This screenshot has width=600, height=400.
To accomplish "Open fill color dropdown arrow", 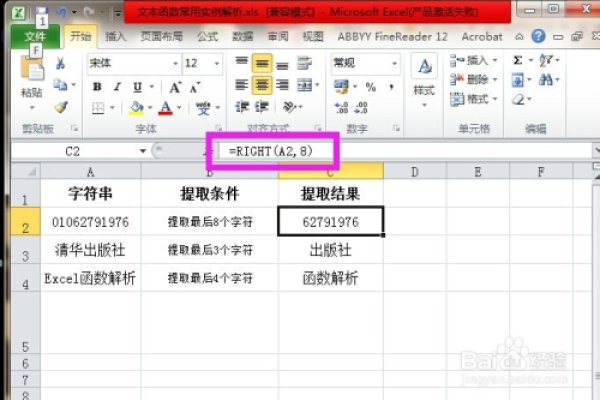I will point(150,108).
